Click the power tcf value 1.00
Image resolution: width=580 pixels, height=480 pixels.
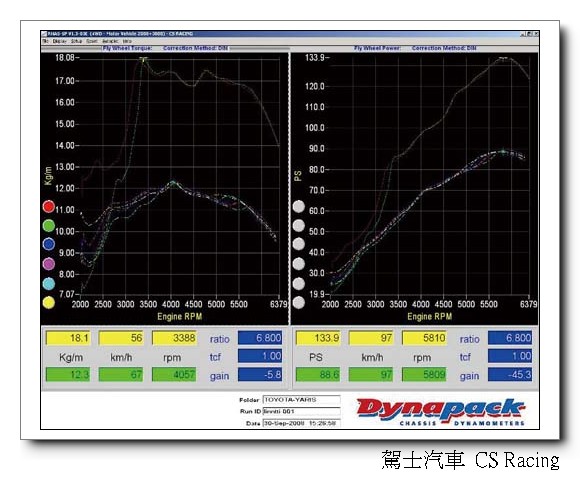[510, 356]
